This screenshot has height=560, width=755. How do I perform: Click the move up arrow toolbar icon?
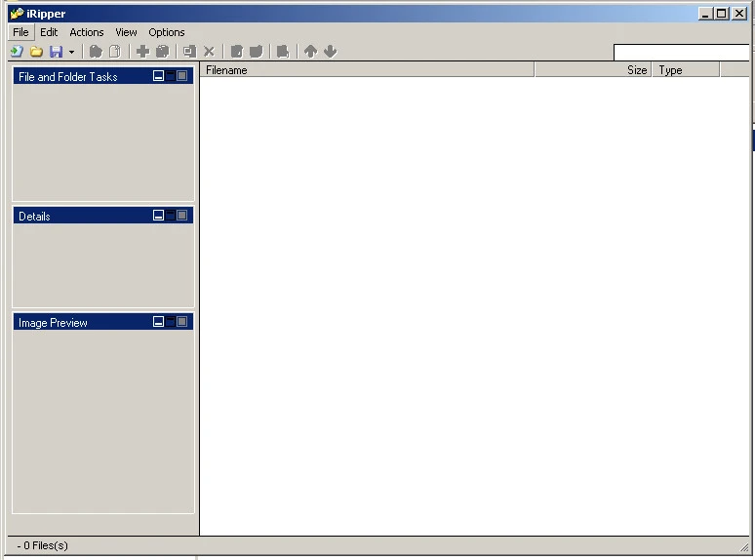pyautogui.click(x=310, y=51)
